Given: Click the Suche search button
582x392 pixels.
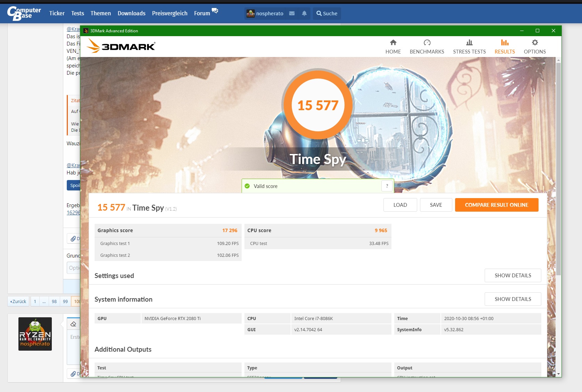Looking at the screenshot, I should point(327,13).
